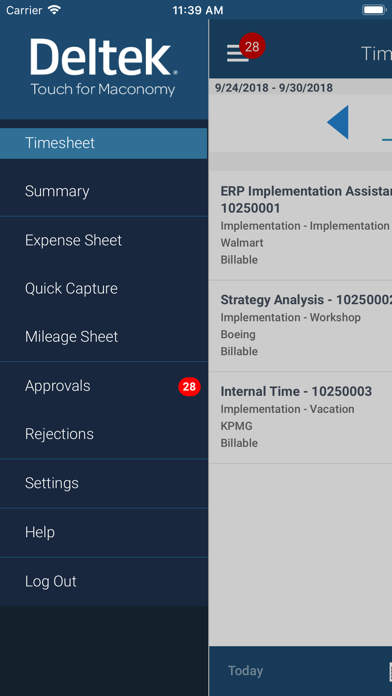392x696 pixels.
Task: Select the Internal Time 10250003 row
Action: click(301, 418)
